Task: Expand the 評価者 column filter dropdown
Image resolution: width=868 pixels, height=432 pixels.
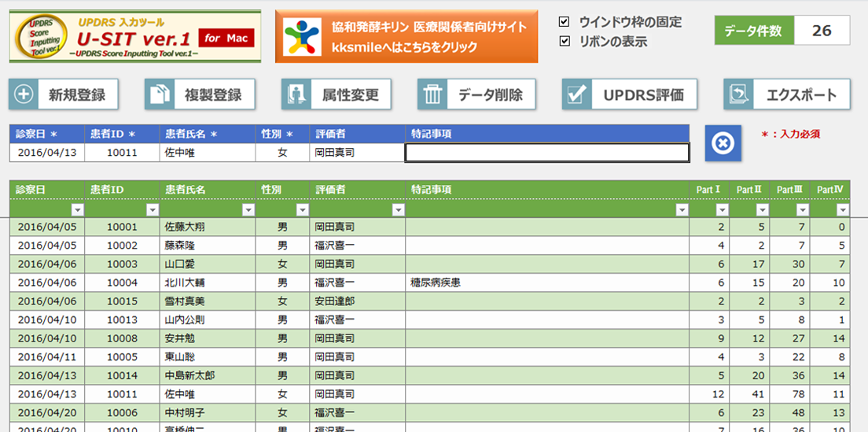Action: point(398,210)
